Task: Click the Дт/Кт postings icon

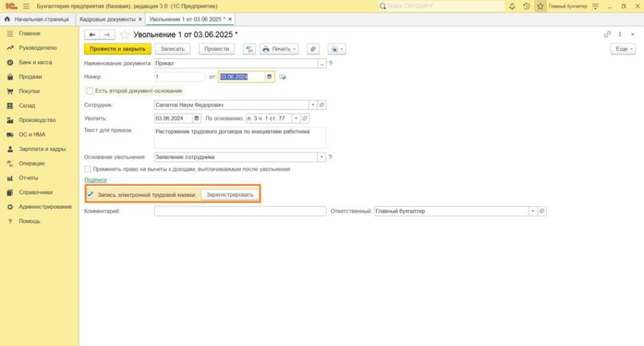Action: (x=248, y=49)
